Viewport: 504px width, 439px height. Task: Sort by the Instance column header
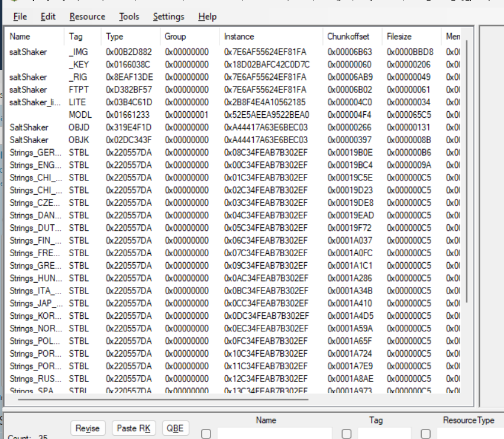point(239,37)
